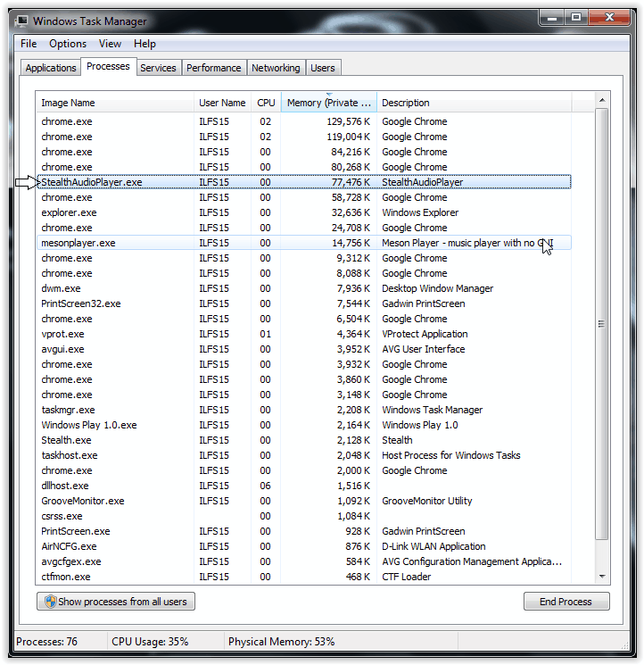644x665 pixels.
Task: Click the Windows Explorer description
Action: pos(420,212)
